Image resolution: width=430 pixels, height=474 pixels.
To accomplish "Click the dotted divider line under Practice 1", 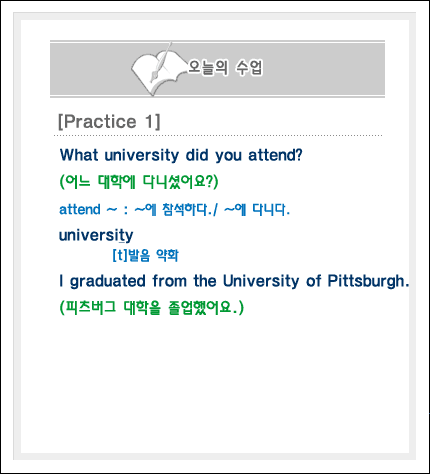I will pyautogui.click(x=218, y=136).
